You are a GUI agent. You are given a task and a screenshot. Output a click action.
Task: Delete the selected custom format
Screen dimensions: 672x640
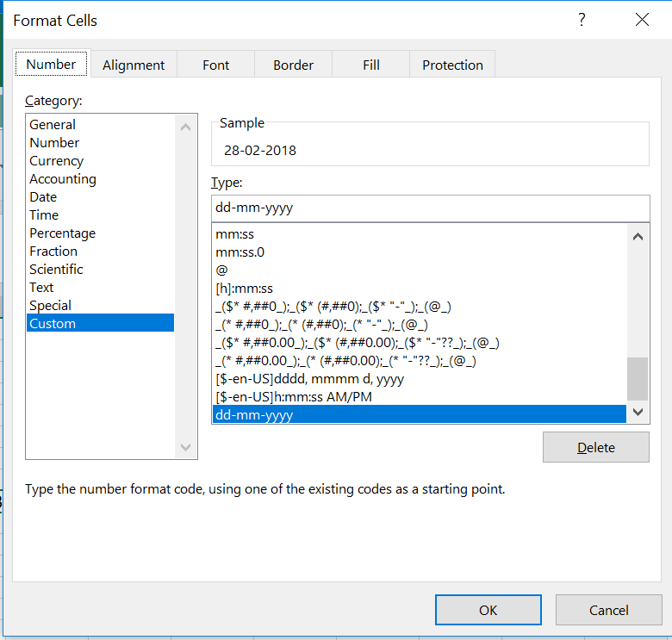[595, 447]
